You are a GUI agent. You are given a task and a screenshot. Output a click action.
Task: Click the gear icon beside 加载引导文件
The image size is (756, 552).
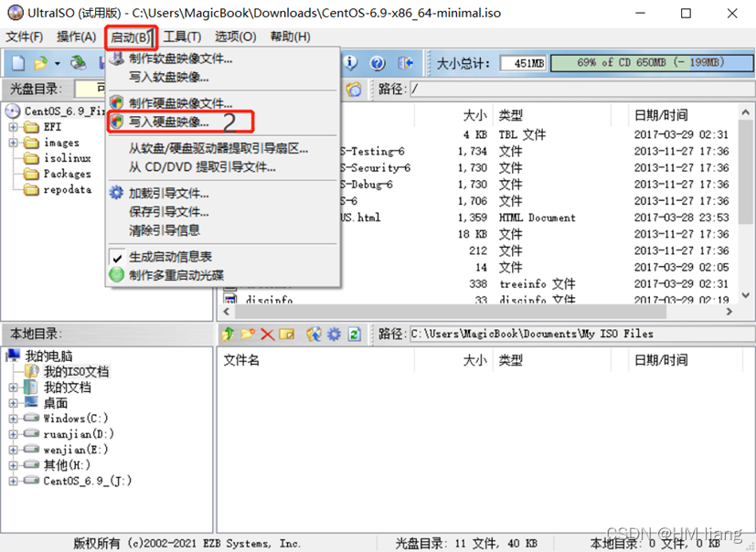116,193
